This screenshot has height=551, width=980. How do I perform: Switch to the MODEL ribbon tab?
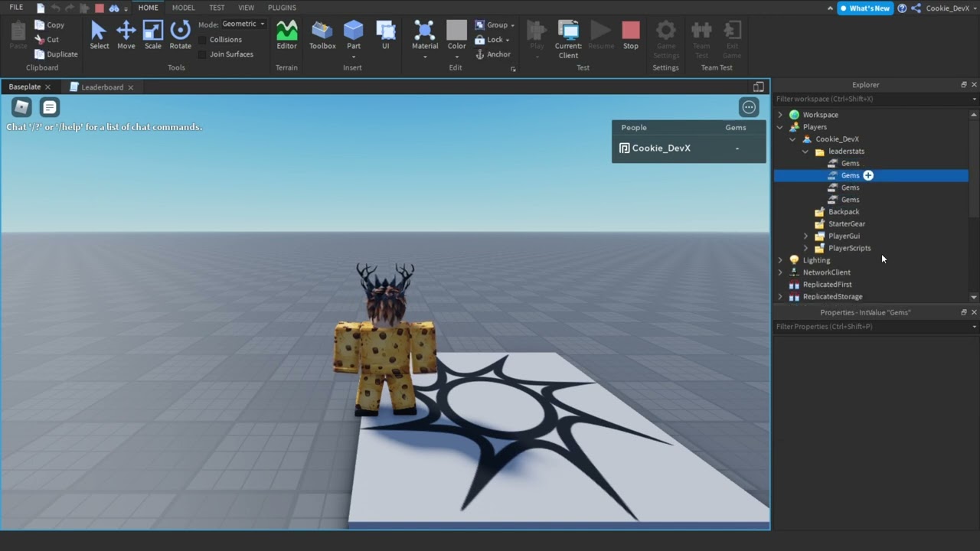183,8
